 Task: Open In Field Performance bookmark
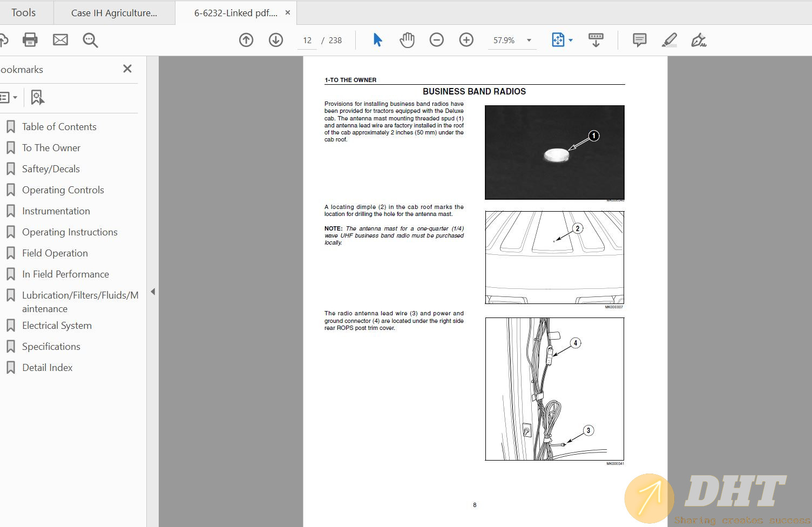coord(65,274)
